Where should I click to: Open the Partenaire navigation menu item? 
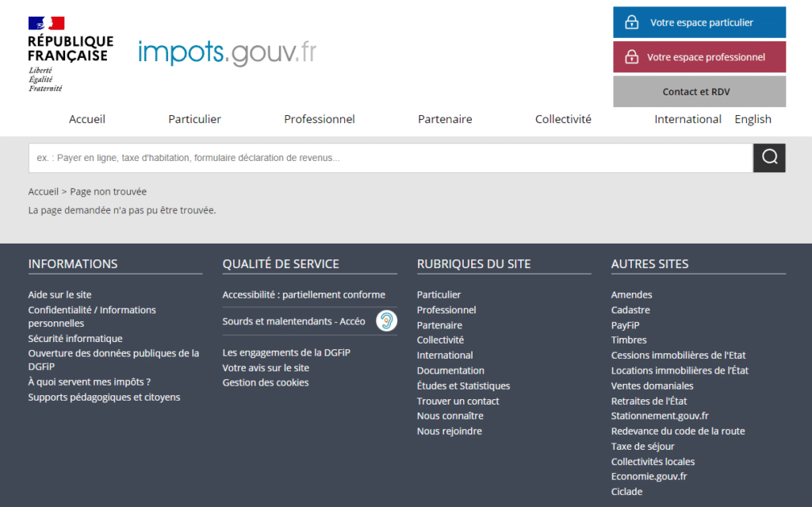[x=445, y=119]
